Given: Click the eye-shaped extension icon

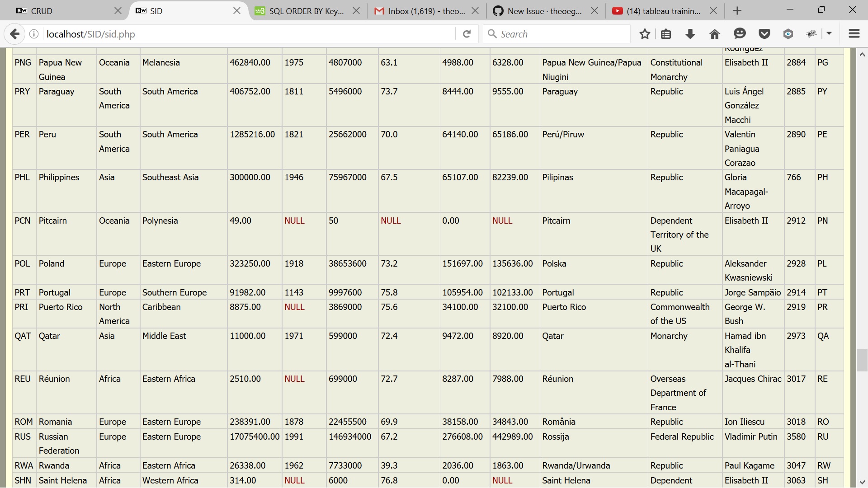Looking at the screenshot, I should [788, 33].
